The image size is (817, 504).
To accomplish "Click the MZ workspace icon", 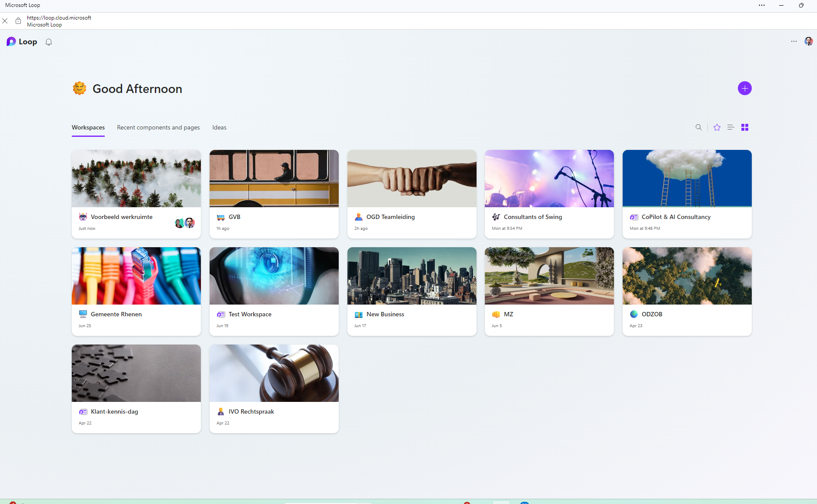I will [496, 314].
